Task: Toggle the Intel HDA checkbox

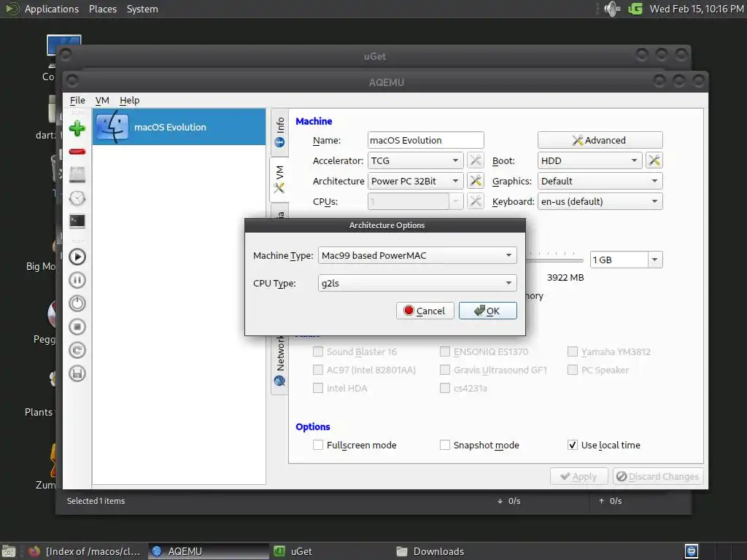Action: click(x=318, y=388)
